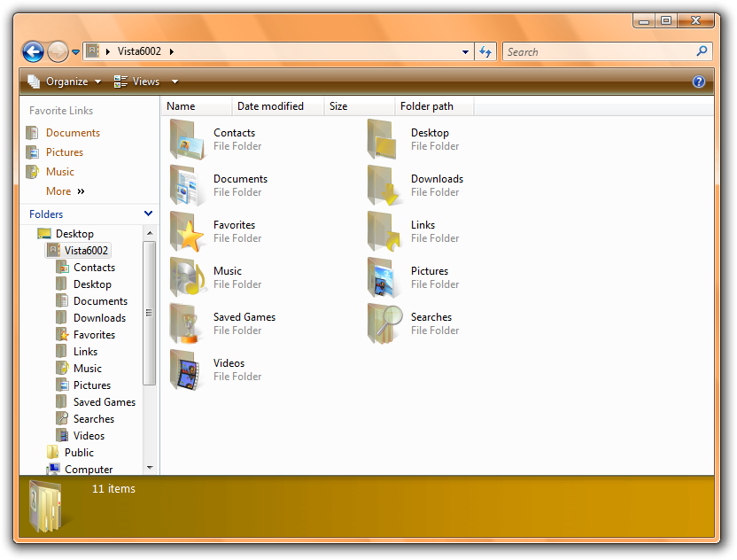737x560 pixels.
Task: Select Downloads in the folder tree
Action: [98, 318]
